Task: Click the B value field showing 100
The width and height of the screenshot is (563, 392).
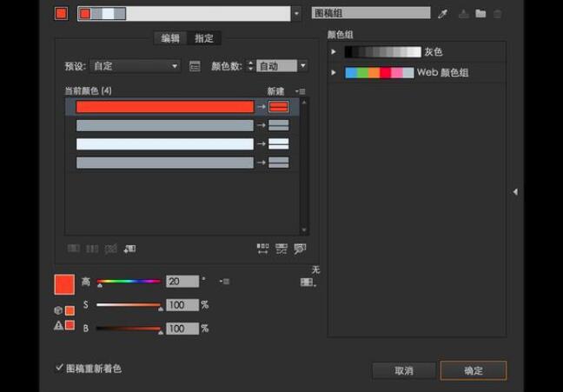Action: click(x=182, y=329)
